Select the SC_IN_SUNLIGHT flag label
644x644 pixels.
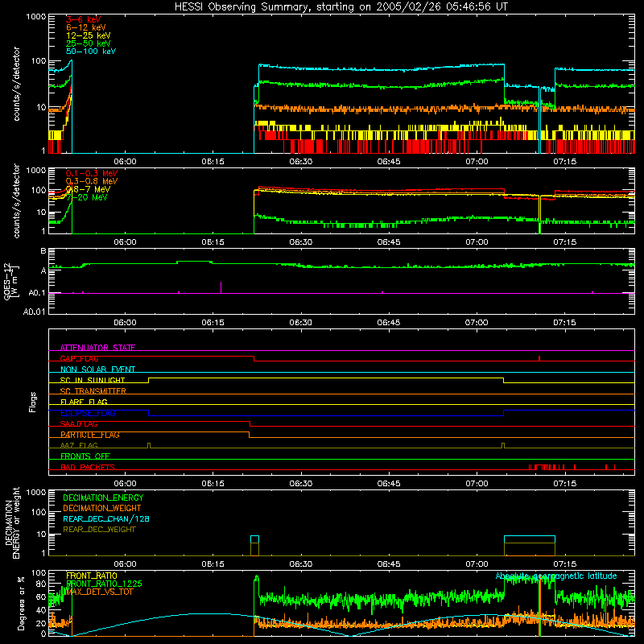pos(93,380)
